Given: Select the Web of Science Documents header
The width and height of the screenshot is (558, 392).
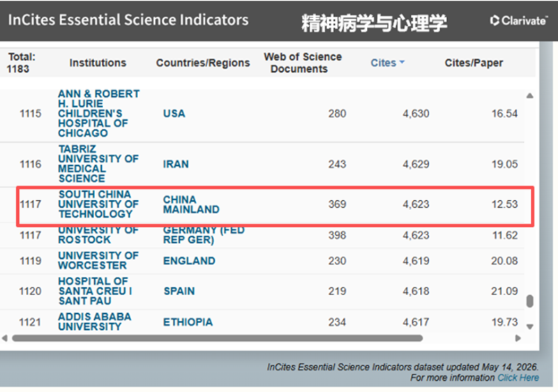Looking at the screenshot, I should (x=303, y=63).
